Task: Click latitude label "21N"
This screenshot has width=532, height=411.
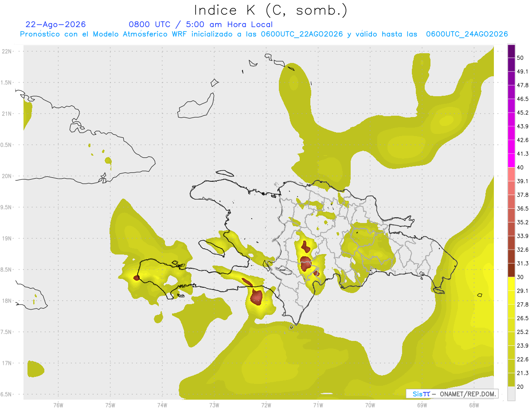Action: coord(7,114)
